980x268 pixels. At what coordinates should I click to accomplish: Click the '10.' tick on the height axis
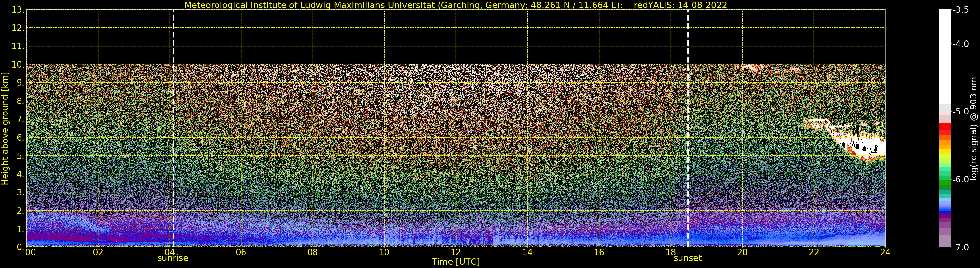pyautogui.click(x=18, y=65)
